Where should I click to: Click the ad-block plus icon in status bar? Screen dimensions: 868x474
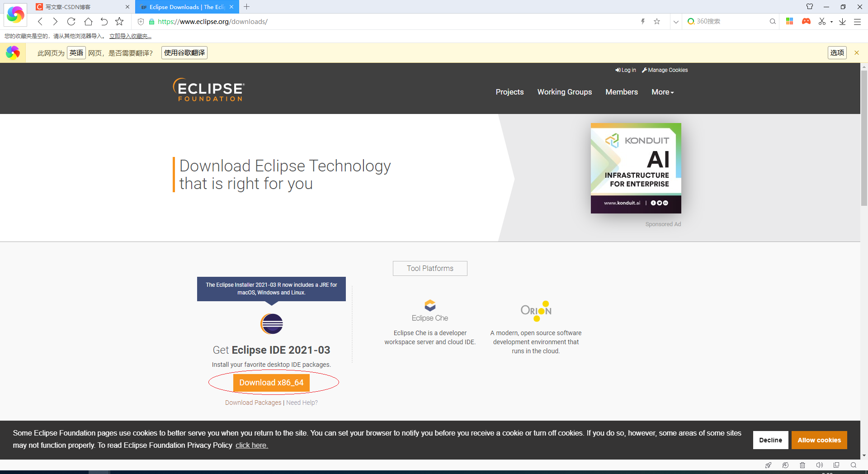(x=785, y=465)
